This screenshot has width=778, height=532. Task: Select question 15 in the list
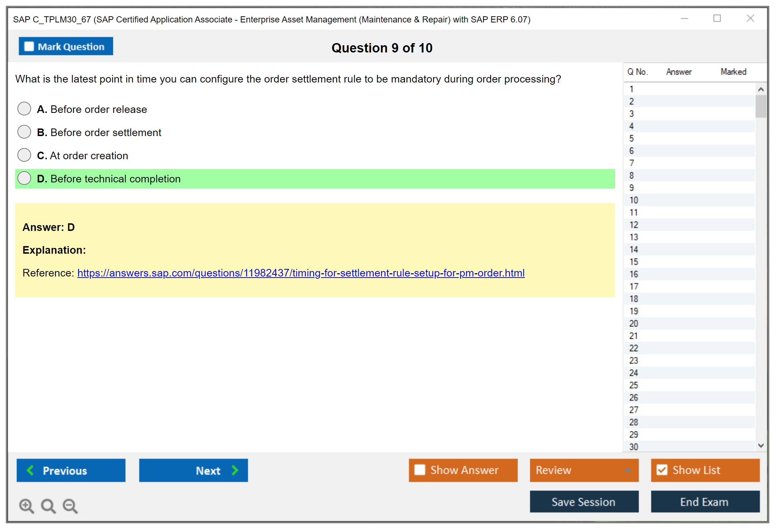[x=634, y=262]
